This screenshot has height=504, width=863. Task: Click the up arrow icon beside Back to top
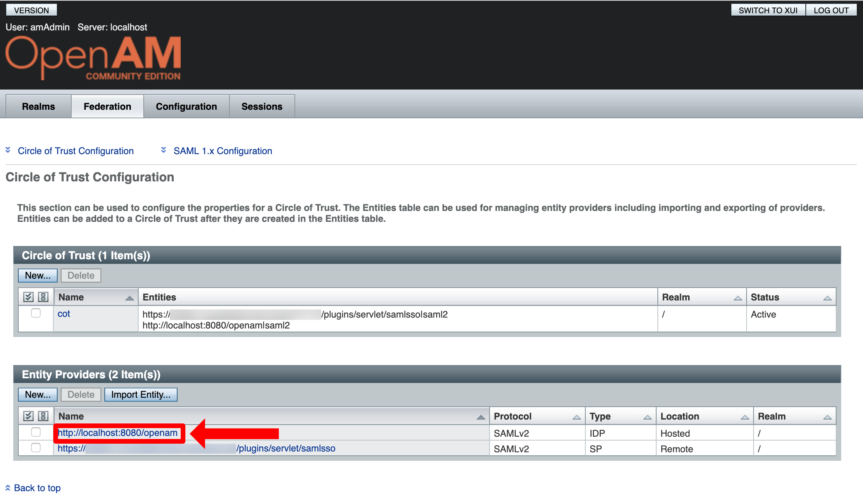click(8, 488)
